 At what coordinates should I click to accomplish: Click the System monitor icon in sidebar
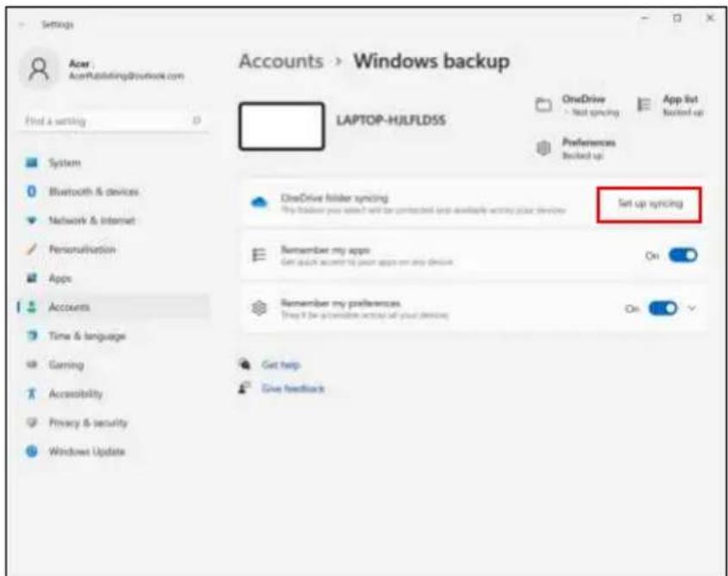[x=32, y=163]
